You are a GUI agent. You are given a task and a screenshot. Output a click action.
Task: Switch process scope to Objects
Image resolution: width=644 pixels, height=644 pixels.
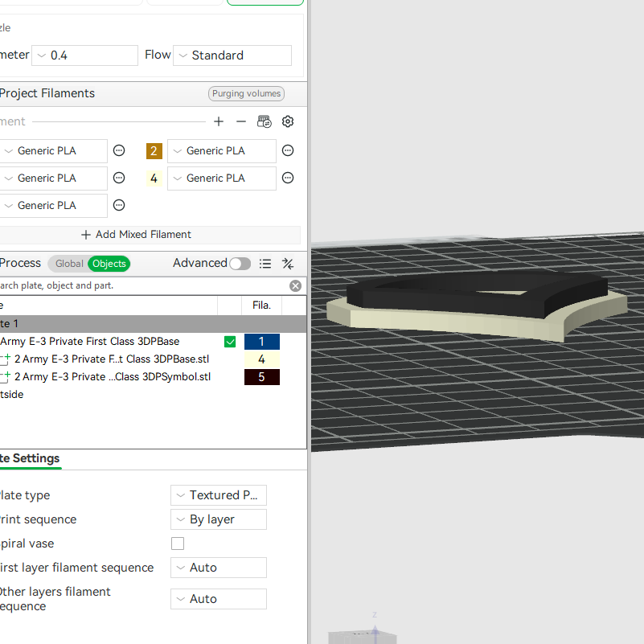coord(109,264)
